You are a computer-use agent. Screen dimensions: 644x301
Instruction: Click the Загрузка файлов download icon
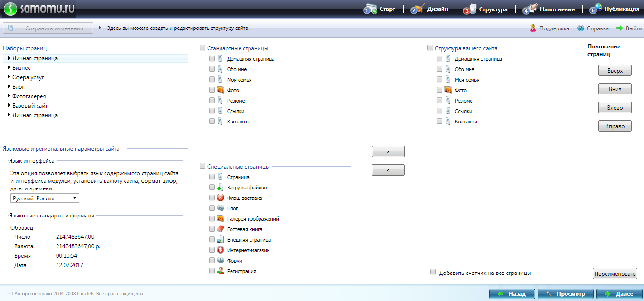tap(221, 188)
